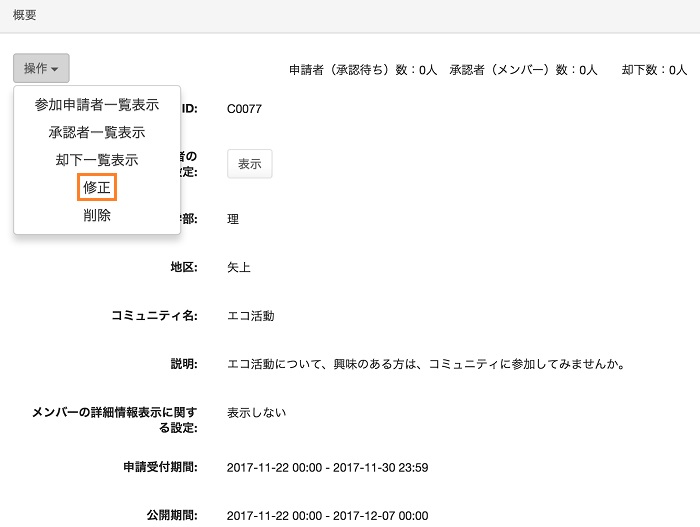The width and height of the screenshot is (700, 527).
Task: Click the 表示しない setting value
Action: point(256,412)
